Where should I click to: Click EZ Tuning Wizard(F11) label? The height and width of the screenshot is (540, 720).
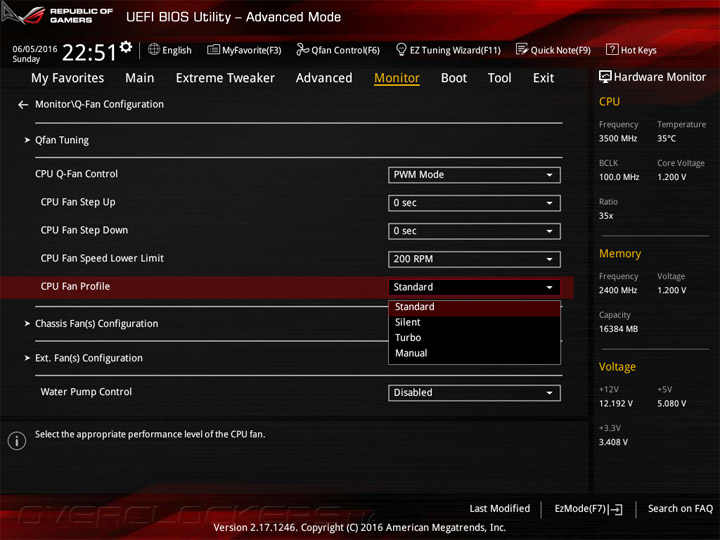(455, 50)
